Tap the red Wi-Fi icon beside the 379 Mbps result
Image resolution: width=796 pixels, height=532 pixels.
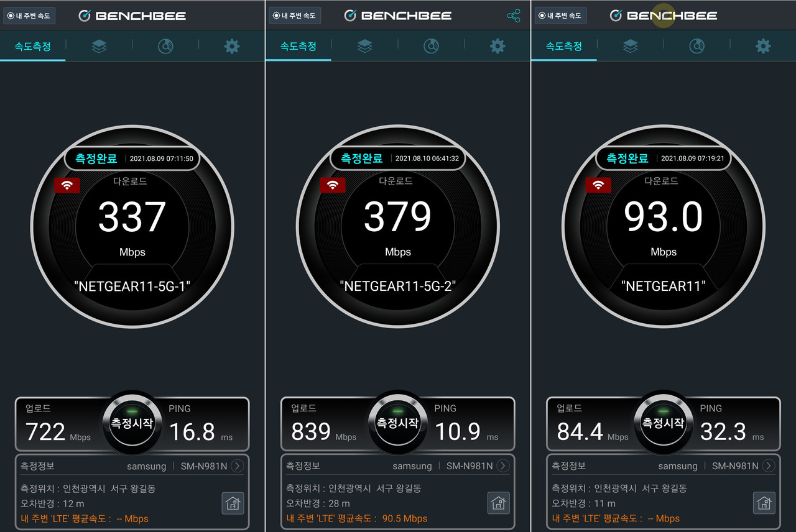coord(333,185)
